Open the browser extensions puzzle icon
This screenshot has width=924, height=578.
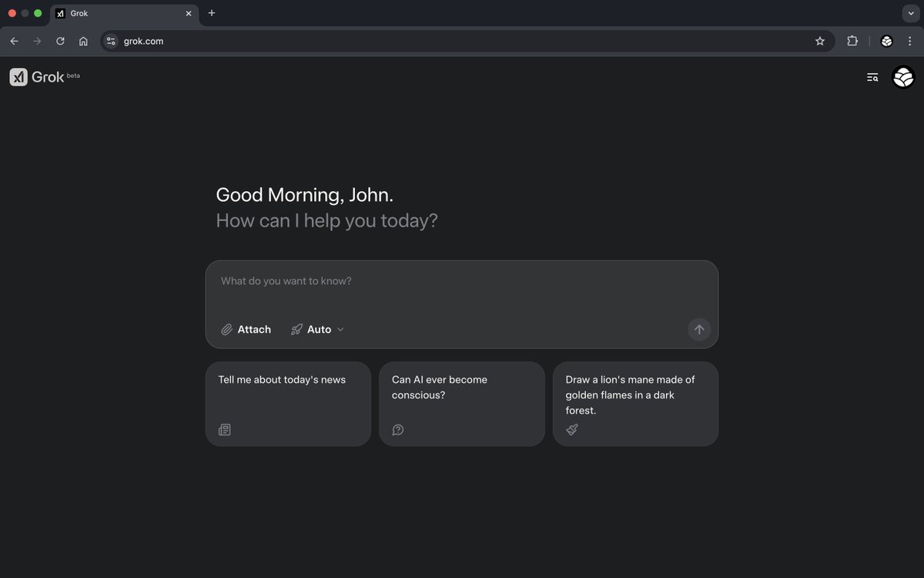[852, 41]
